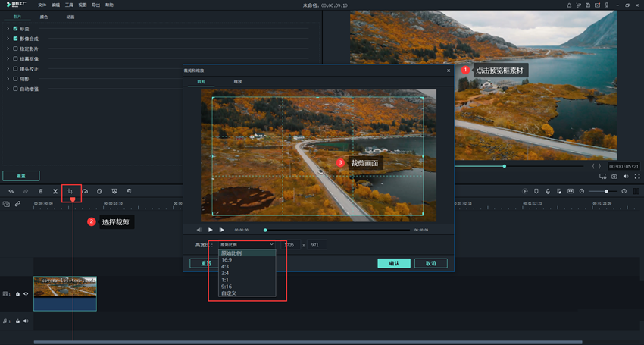Toggle video track visibility eye icon
Image resolution: width=644 pixels, height=345 pixels.
[26, 294]
